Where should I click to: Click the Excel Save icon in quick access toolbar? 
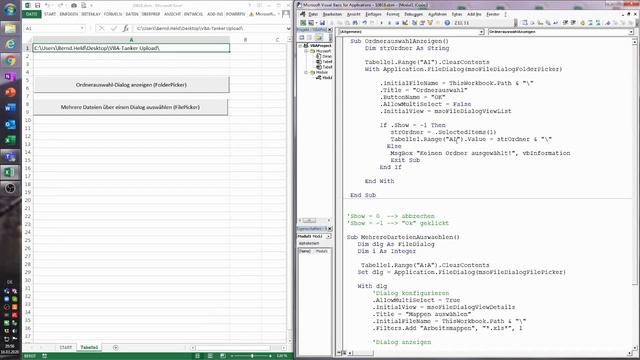pos(37,5)
